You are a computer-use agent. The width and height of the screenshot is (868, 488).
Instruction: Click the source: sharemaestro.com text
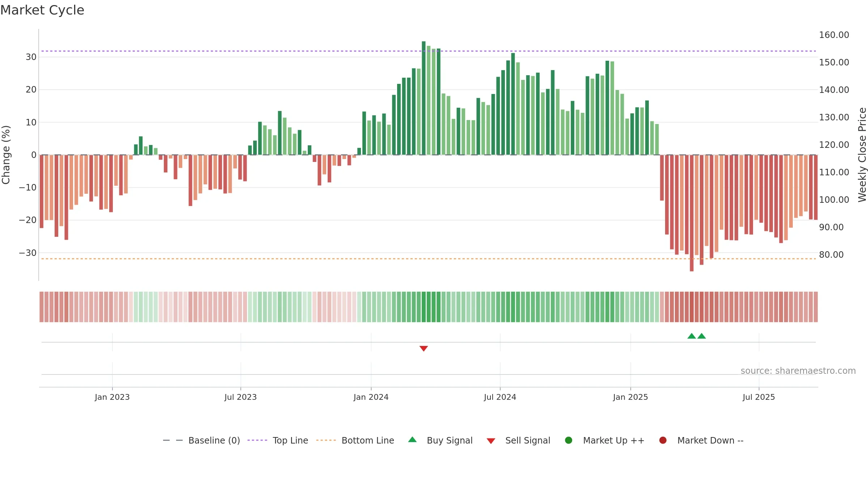click(798, 371)
